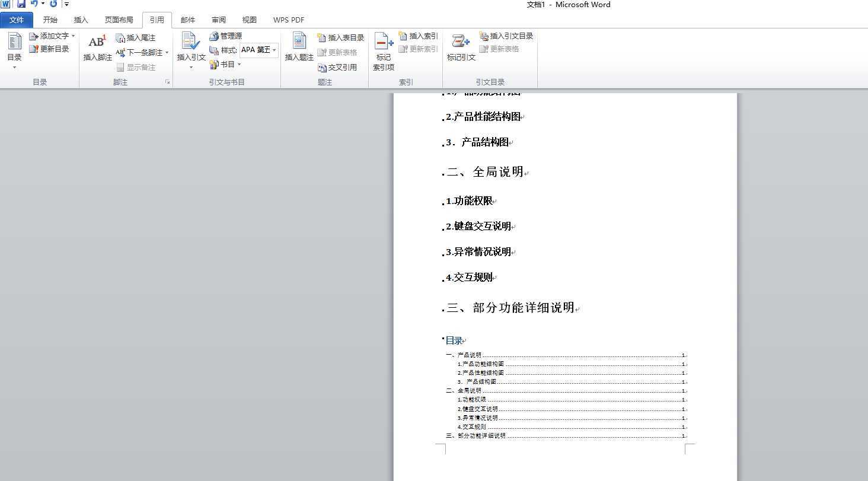Click 添加文字 in the ribbon
Image resolution: width=868 pixels, height=481 pixels.
(49, 36)
